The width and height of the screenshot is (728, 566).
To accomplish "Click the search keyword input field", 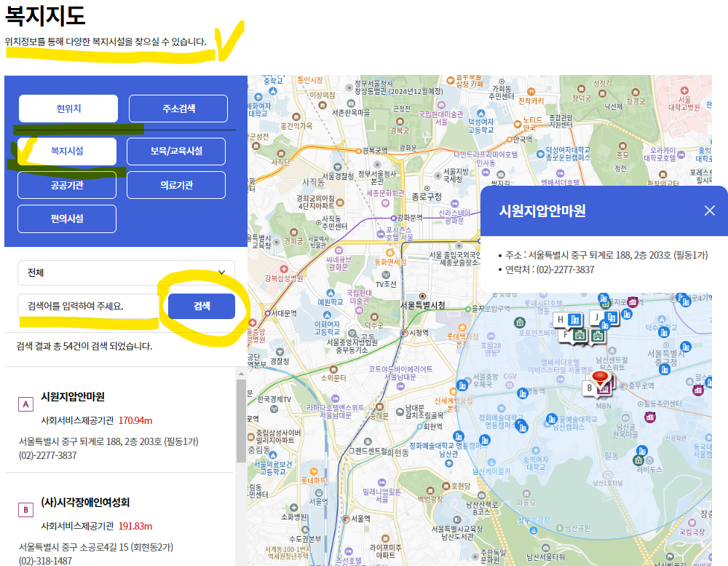I will [87, 306].
